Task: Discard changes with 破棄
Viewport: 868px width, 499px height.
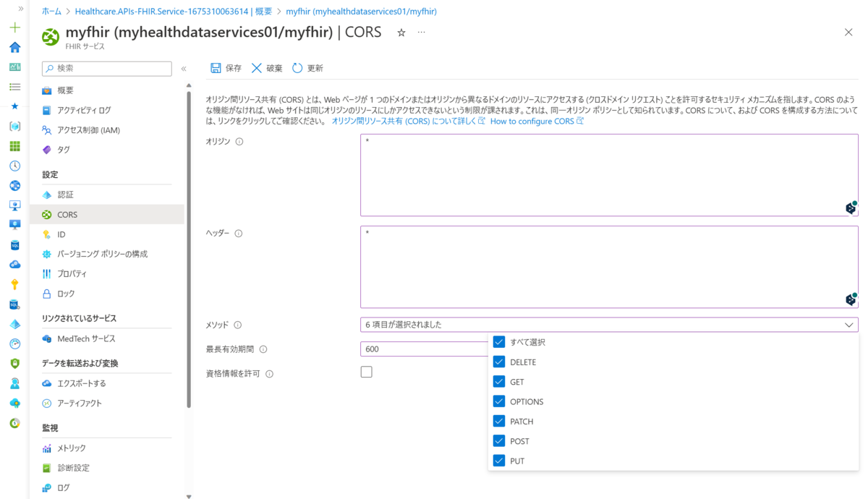Action: pyautogui.click(x=267, y=68)
